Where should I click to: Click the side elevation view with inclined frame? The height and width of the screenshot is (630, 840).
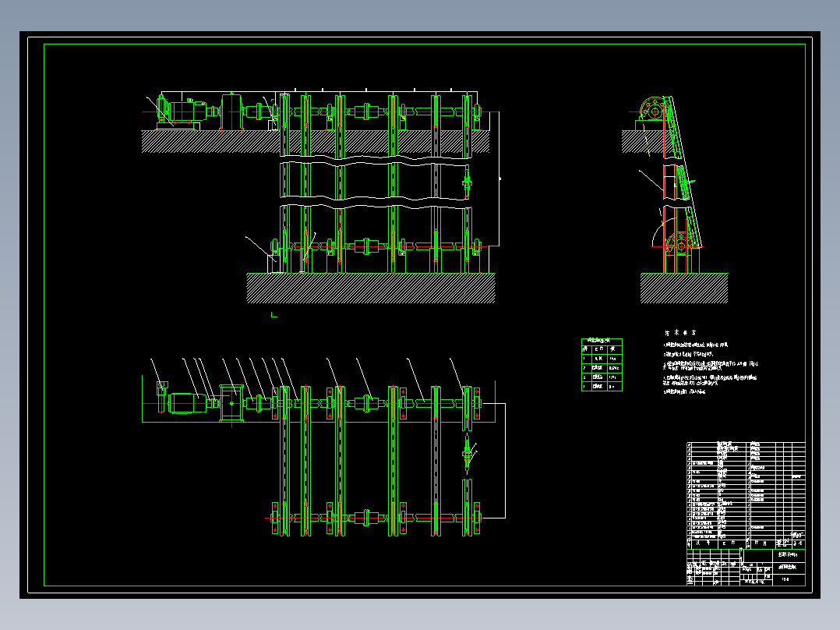(675, 200)
